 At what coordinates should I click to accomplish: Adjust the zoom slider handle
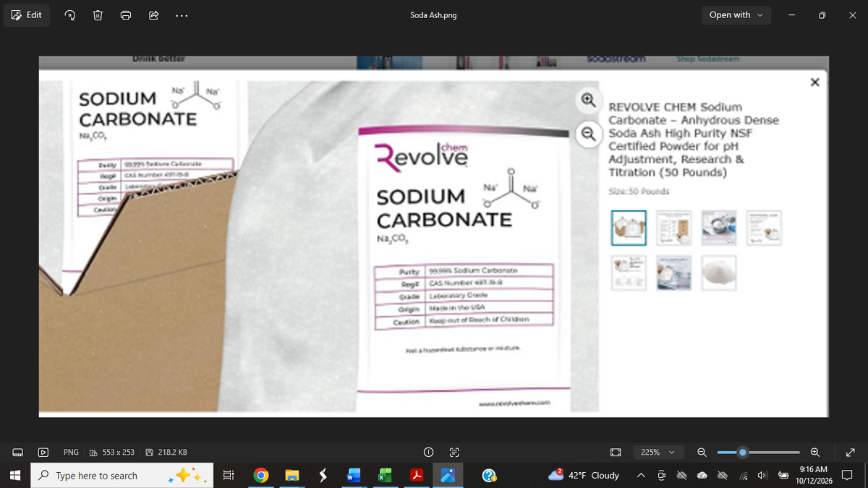point(742,453)
